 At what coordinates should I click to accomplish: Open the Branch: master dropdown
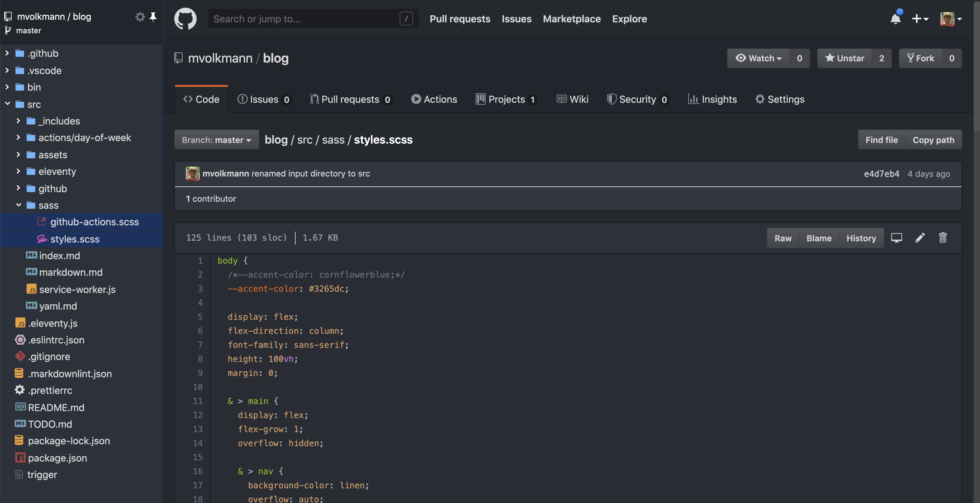point(216,140)
